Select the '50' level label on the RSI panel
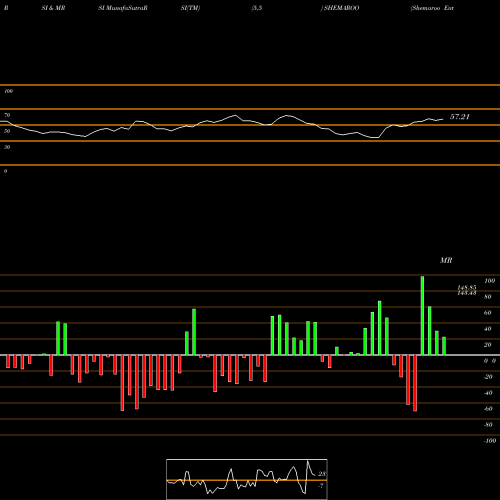The height and width of the screenshot is (500, 500). pyautogui.click(x=7, y=131)
